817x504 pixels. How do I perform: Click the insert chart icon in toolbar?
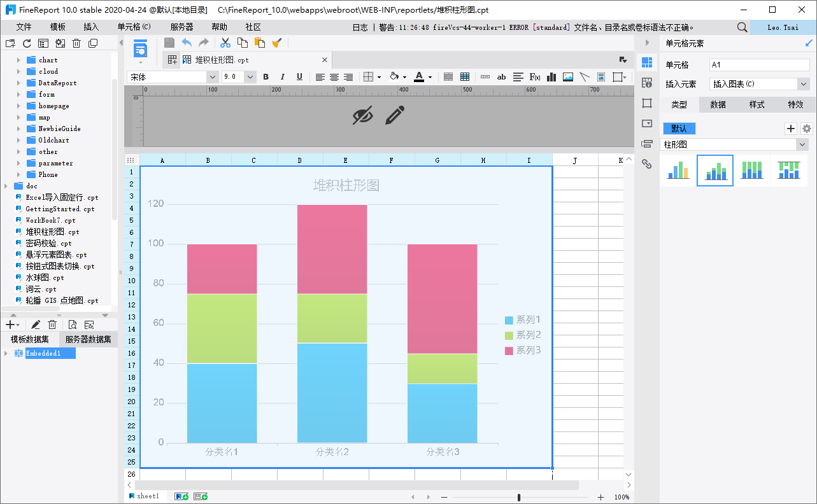(551, 77)
